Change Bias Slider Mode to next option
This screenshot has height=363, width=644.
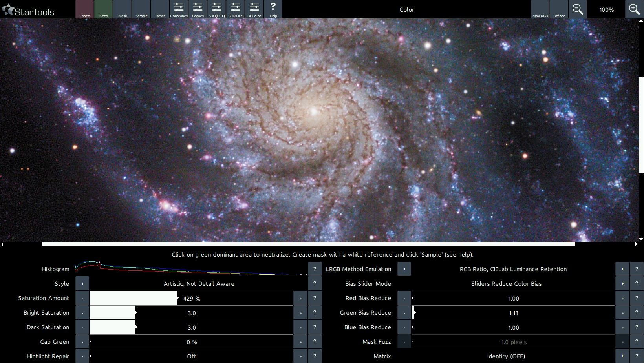[622, 283]
